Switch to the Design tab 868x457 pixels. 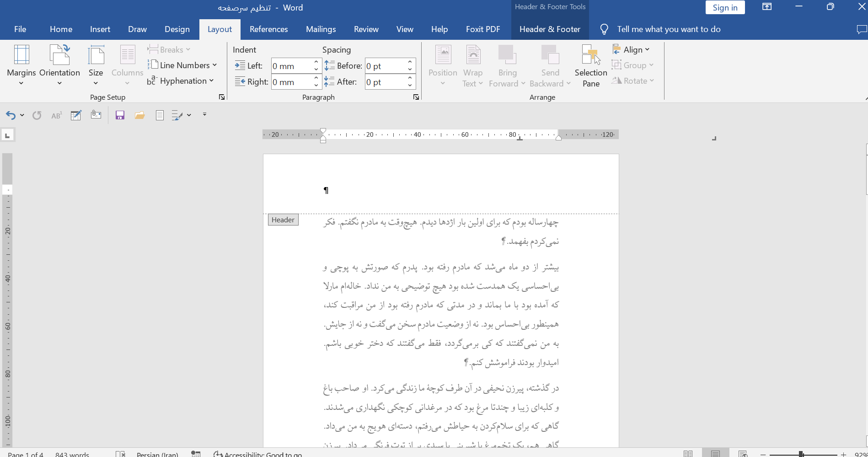tap(177, 29)
